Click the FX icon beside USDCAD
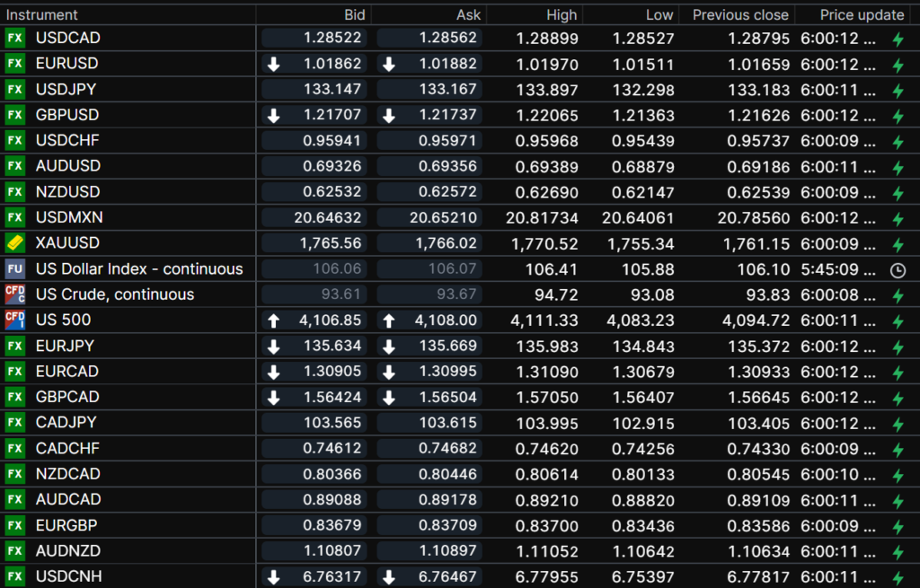 [x=15, y=38]
